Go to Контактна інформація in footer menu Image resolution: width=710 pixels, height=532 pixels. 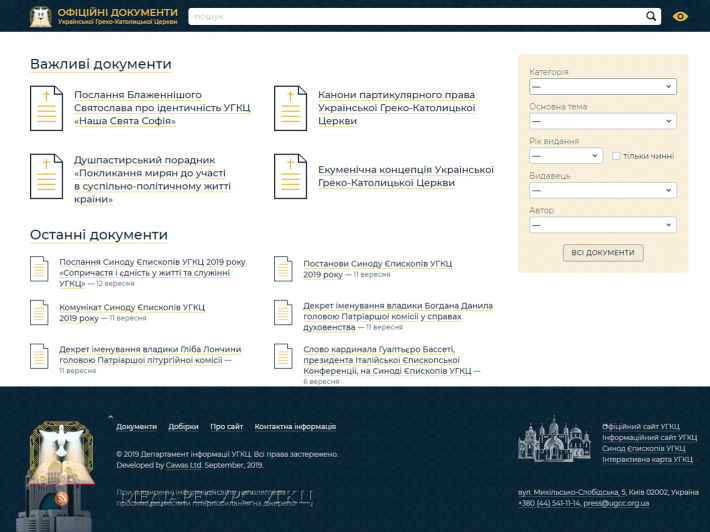(x=295, y=427)
